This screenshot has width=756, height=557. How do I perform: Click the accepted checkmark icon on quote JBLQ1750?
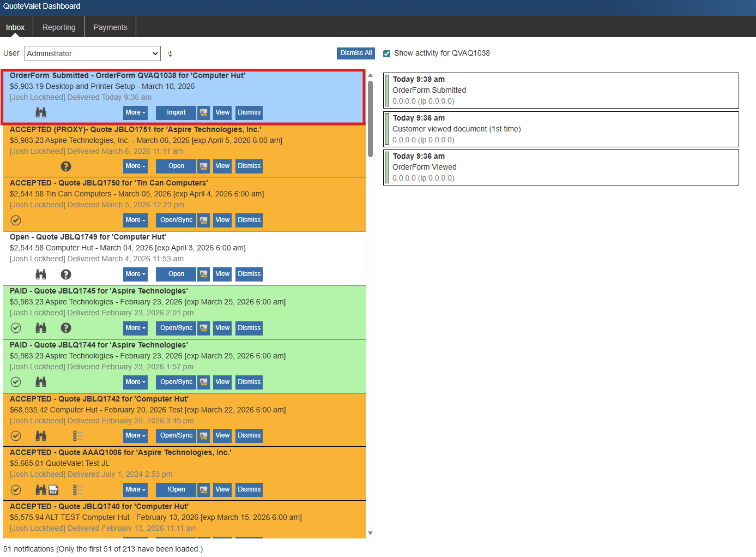15,220
